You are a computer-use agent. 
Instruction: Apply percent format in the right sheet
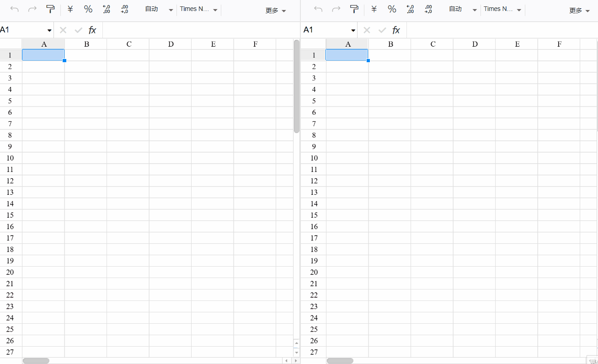tap(392, 9)
